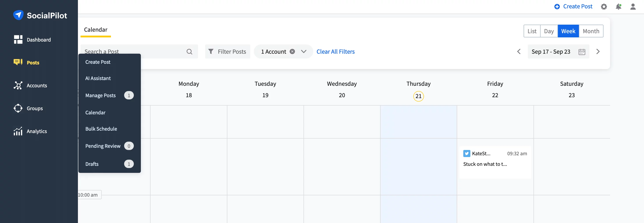Open Groups sidebar label

point(35,108)
